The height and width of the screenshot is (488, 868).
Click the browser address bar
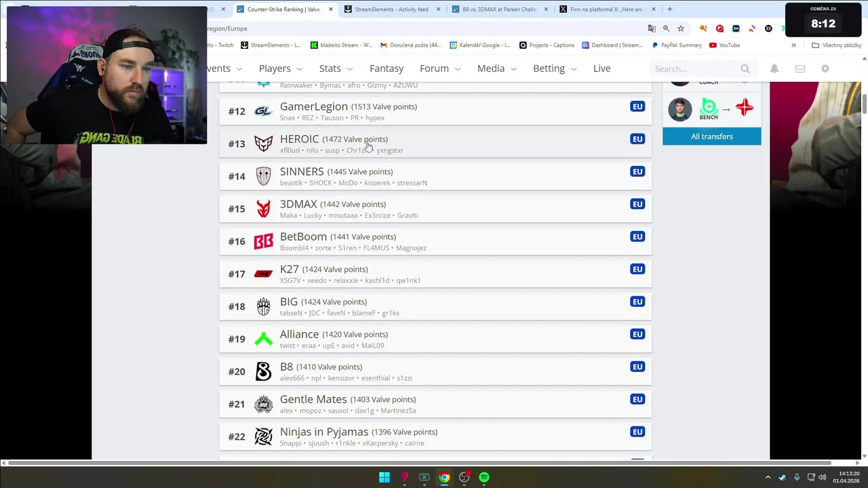pyautogui.click(x=424, y=28)
